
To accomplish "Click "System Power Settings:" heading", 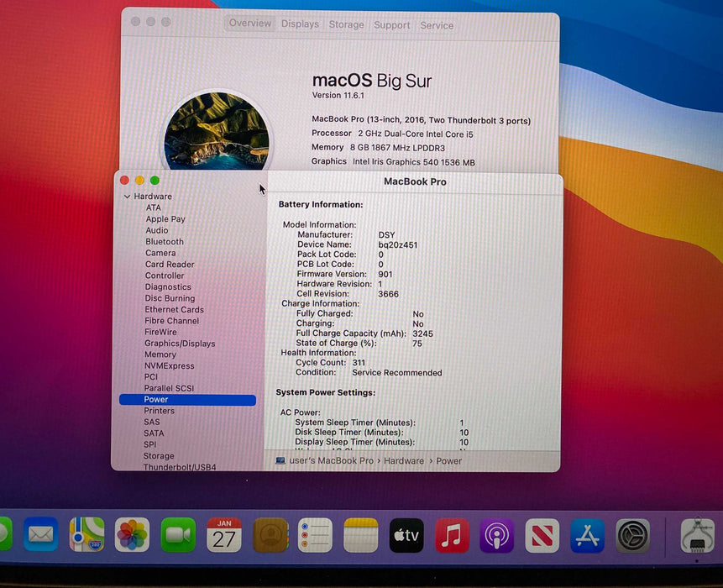I will (325, 392).
